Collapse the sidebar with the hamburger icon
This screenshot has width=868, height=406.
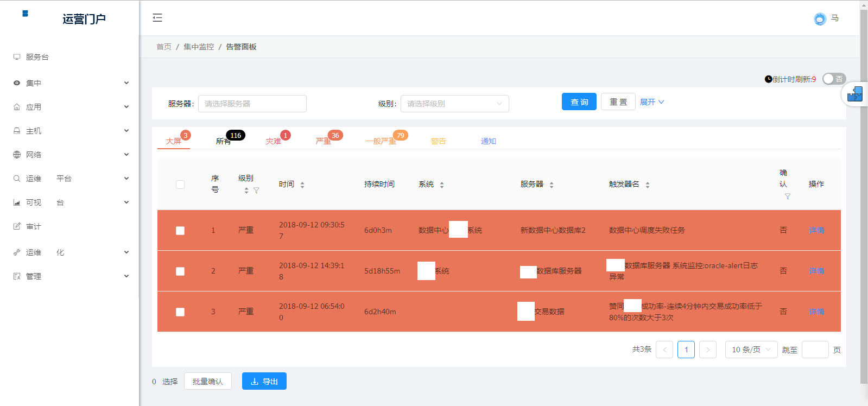point(157,18)
